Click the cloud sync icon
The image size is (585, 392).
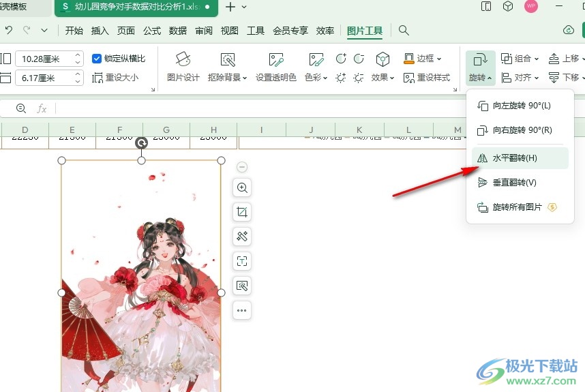(x=568, y=30)
